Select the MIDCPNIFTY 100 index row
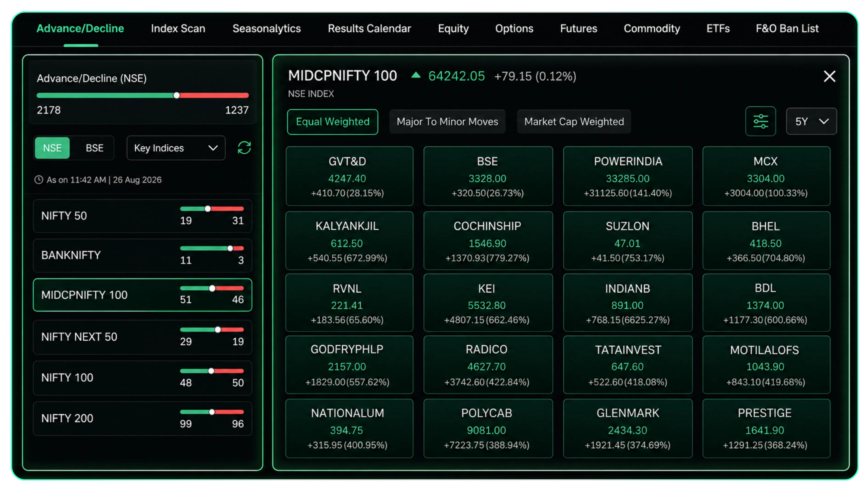 pos(142,295)
